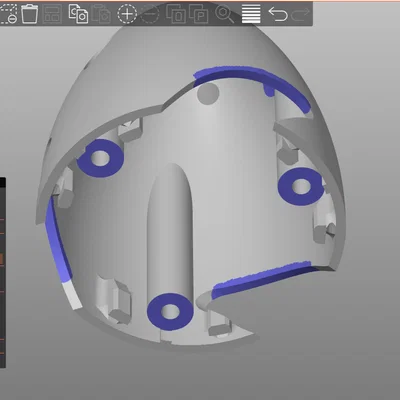Click the undo arrow icon
Image resolution: width=400 pixels, height=400 pixels.
point(278,14)
